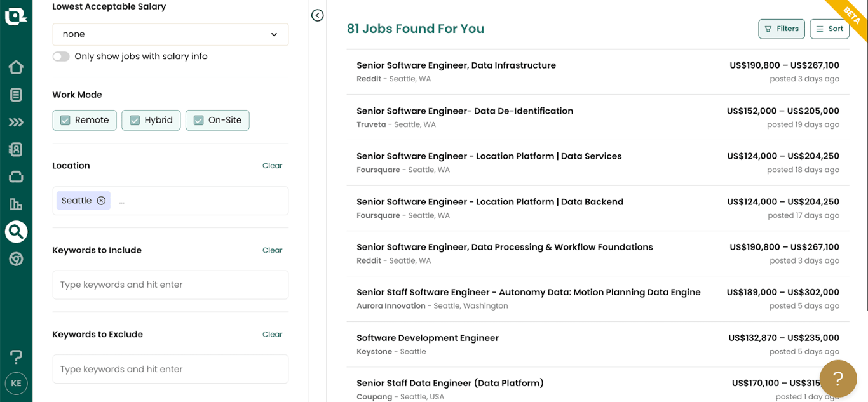Collapse the filters panel with arrow button

click(x=318, y=15)
